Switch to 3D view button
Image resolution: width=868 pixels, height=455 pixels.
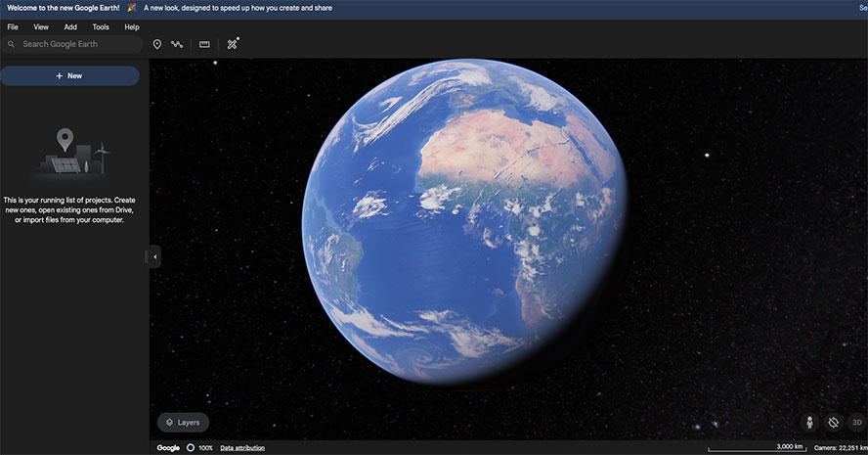[857, 423]
